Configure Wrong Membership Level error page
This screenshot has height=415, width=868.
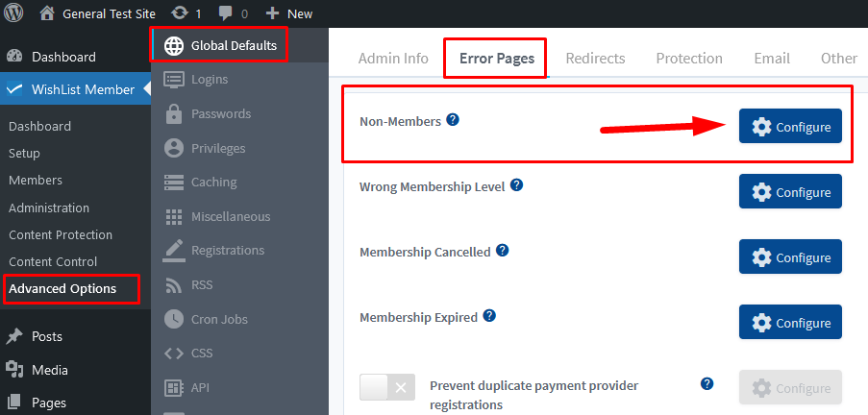coord(790,191)
